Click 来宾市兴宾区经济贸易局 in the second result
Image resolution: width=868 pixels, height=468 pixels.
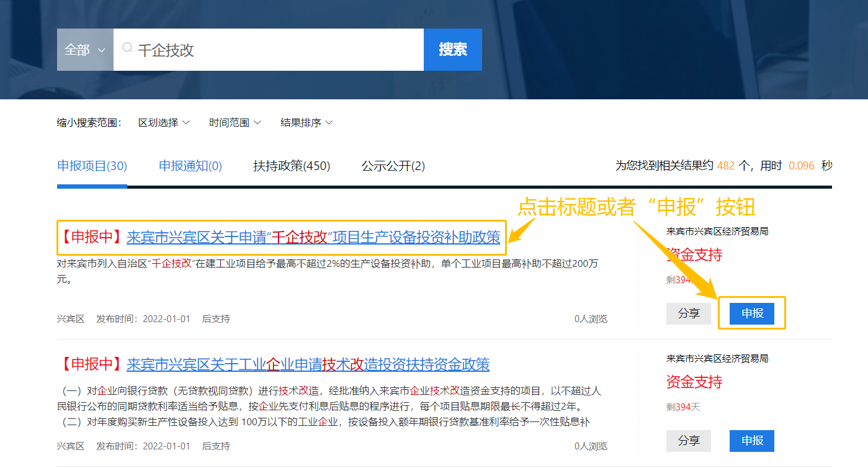[717, 359]
